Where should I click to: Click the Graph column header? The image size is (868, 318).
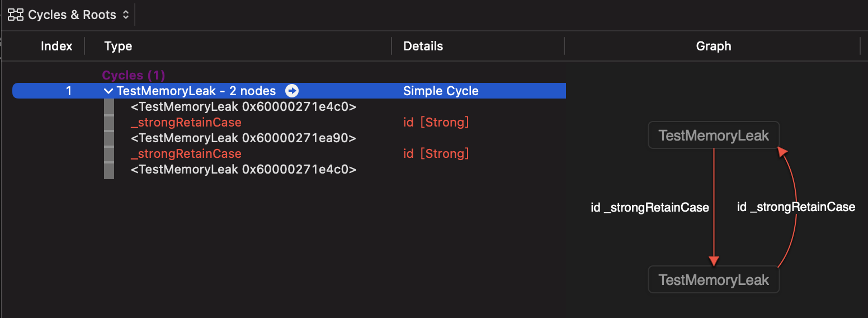(x=713, y=46)
